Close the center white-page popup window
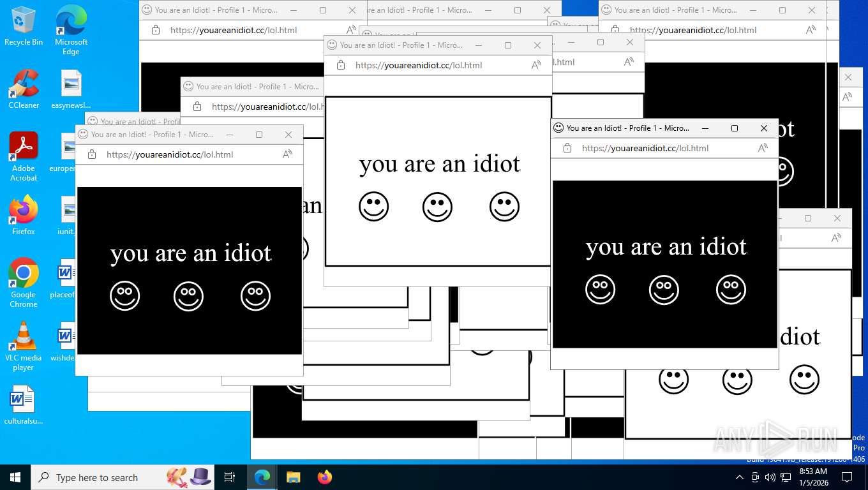 pos(537,45)
